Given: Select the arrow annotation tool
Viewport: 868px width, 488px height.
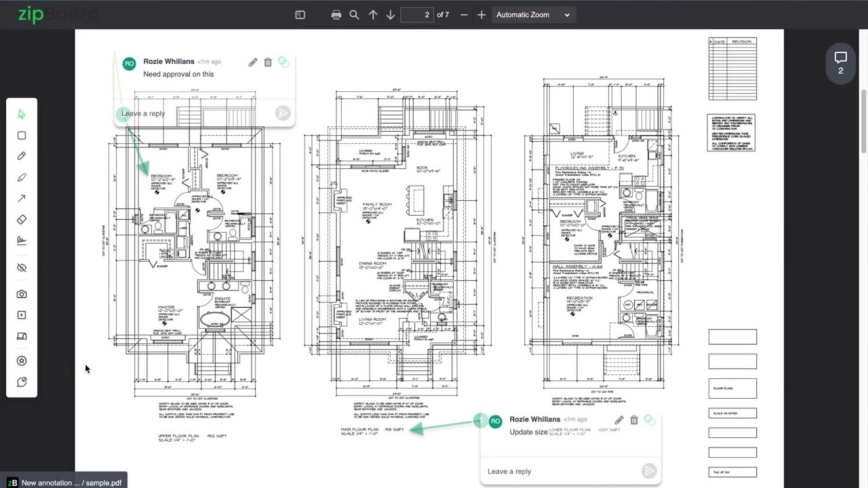Looking at the screenshot, I should (x=21, y=198).
